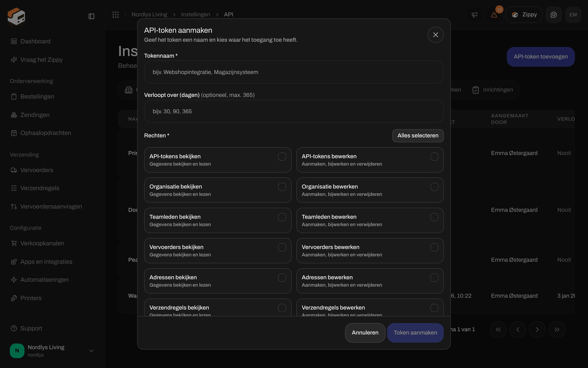This screenshot has height=368, width=588.
Task: Open the chat support icon
Action: 553,15
